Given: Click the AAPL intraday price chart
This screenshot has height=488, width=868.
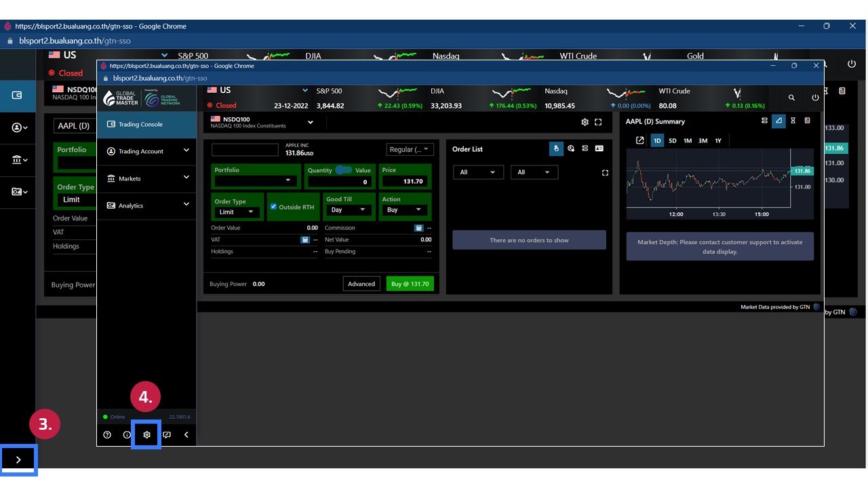Looking at the screenshot, I should (709, 178).
